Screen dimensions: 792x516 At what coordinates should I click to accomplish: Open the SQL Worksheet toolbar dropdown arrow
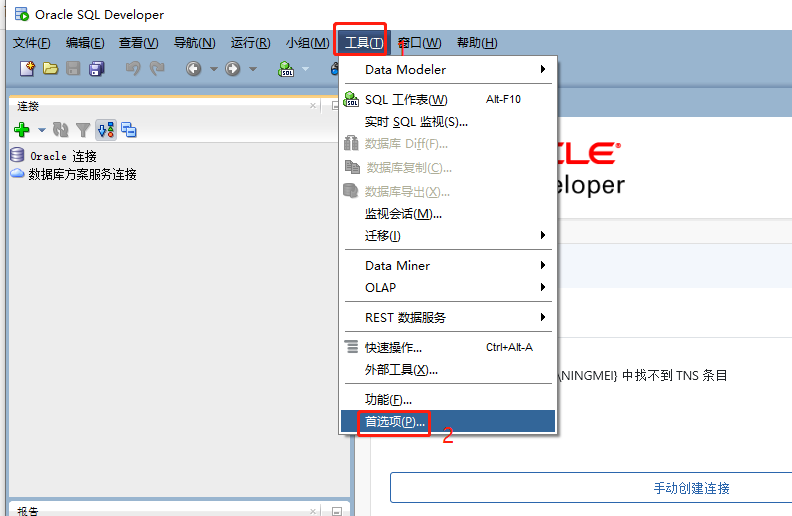[x=305, y=69]
